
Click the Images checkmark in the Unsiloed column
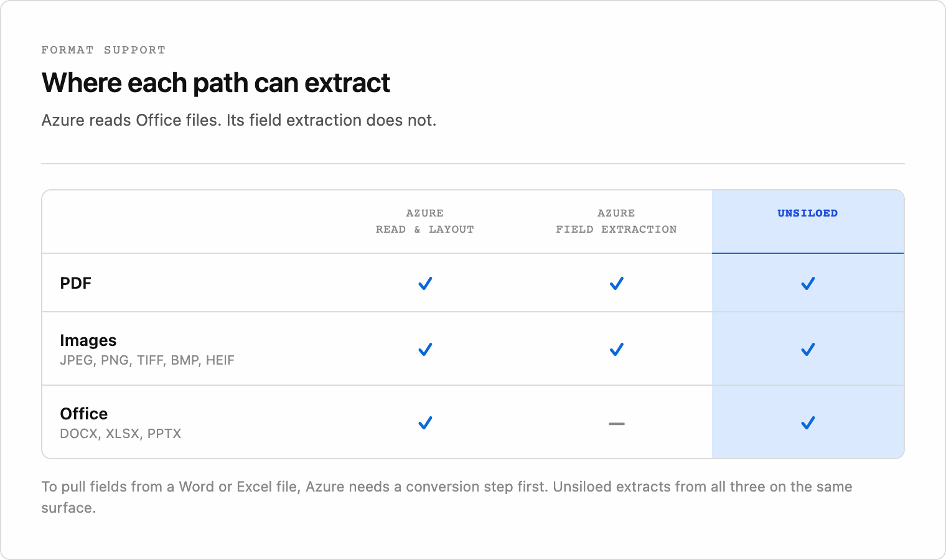pos(808,349)
